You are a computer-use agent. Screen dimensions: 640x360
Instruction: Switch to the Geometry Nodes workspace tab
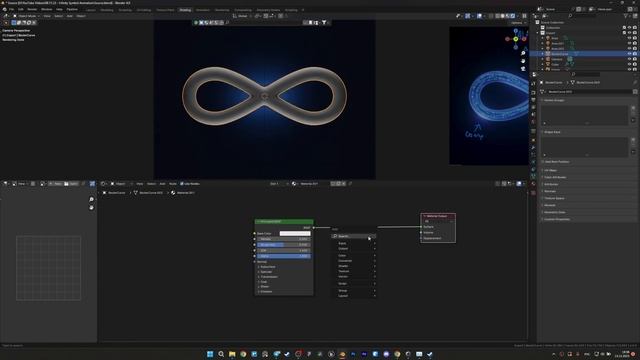(x=268, y=10)
